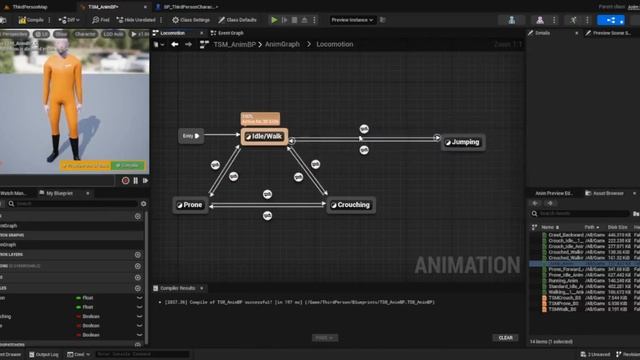Navigate forward with right arrow in graph
The width and height of the screenshot is (640, 360).
(188, 44)
